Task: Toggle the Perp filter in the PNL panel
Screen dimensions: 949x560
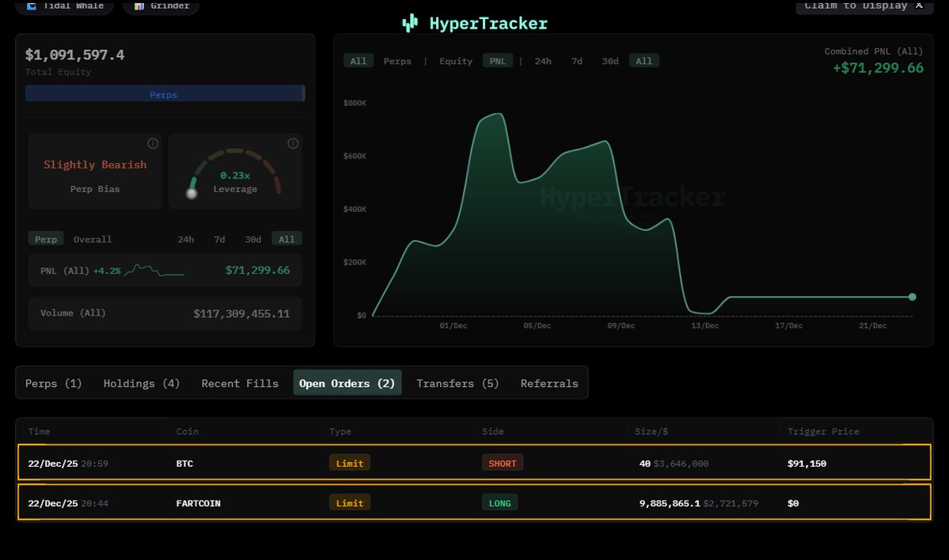Action: [46, 239]
